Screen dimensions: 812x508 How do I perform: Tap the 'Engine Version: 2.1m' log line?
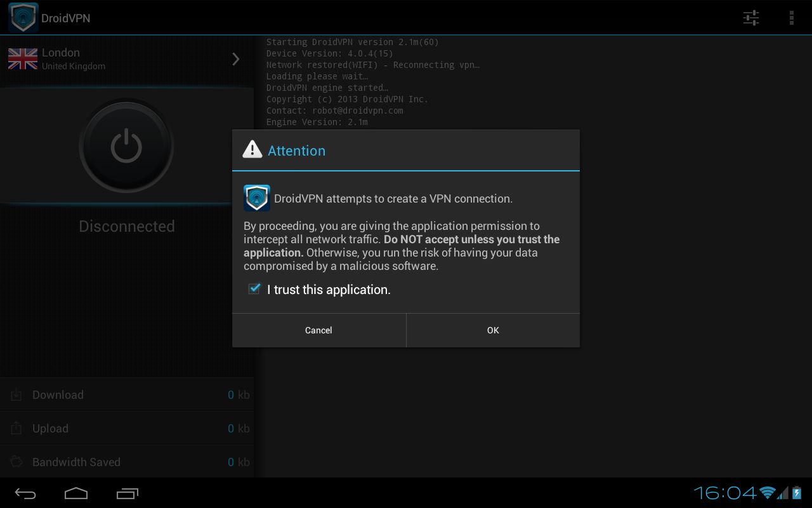317,122
